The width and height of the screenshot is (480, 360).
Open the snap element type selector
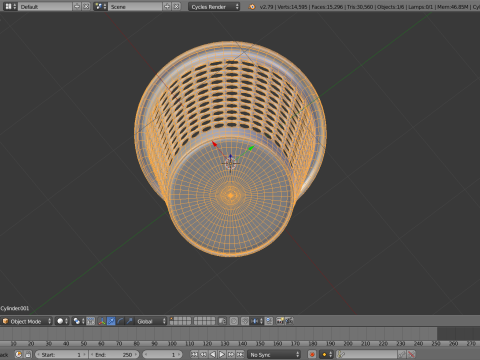coord(257,321)
